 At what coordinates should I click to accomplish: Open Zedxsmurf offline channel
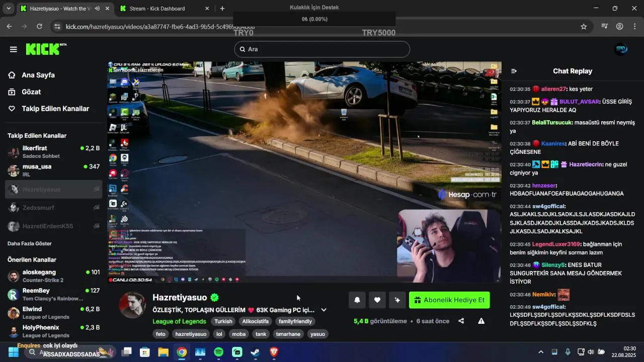point(53,208)
